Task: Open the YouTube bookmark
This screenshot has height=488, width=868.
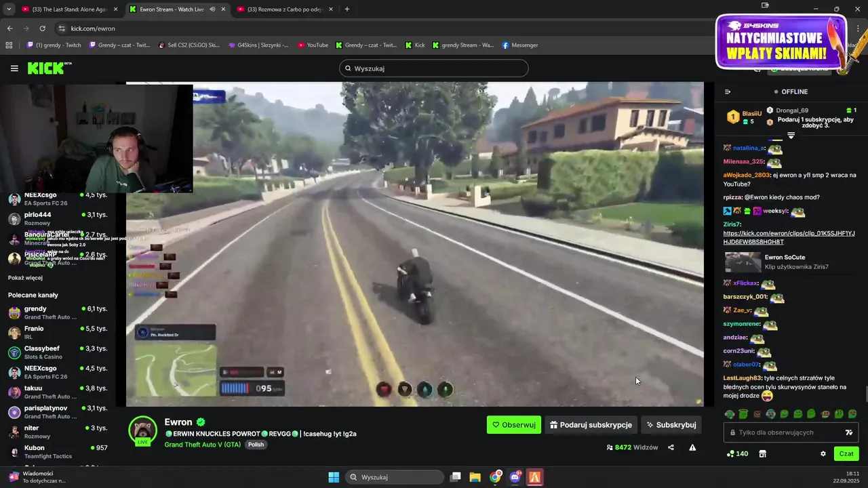Action: click(x=312, y=45)
